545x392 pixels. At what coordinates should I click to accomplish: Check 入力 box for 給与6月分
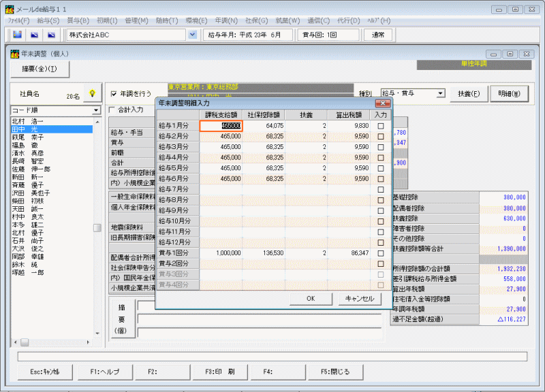pyautogui.click(x=381, y=179)
